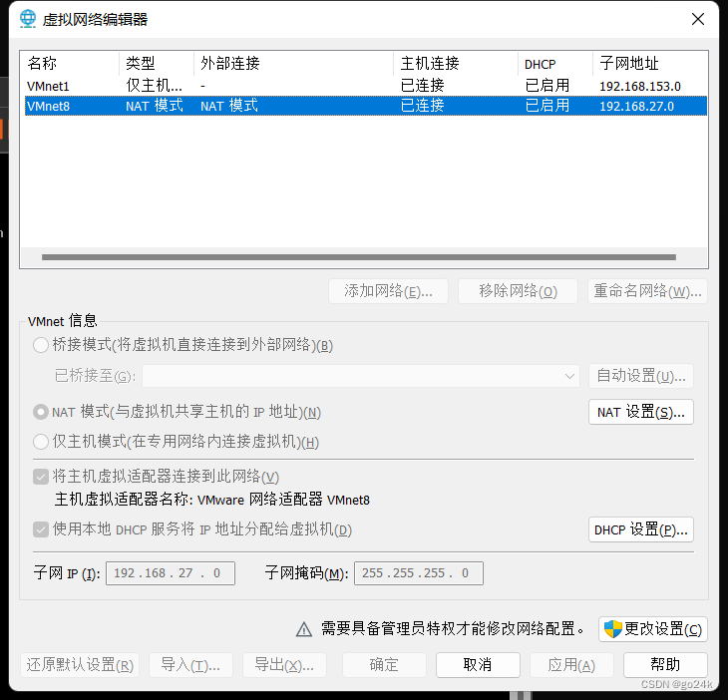Click 更改设置(C) button
This screenshot has width=728, height=700.
point(653,629)
